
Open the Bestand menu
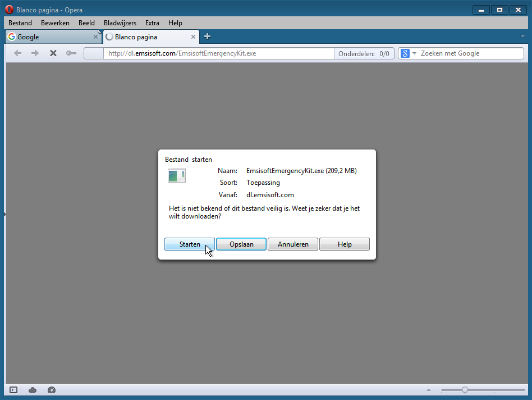(x=20, y=22)
